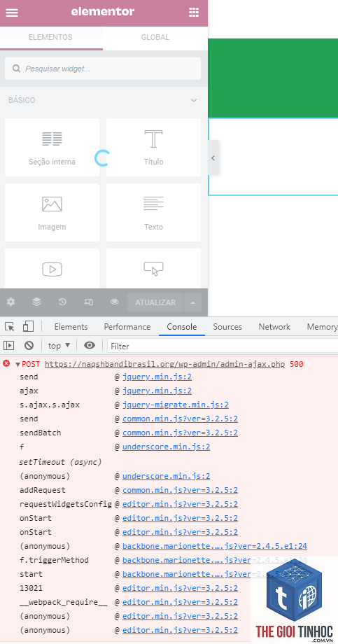
Task: Show the console sidebar icon
Action: (9, 346)
